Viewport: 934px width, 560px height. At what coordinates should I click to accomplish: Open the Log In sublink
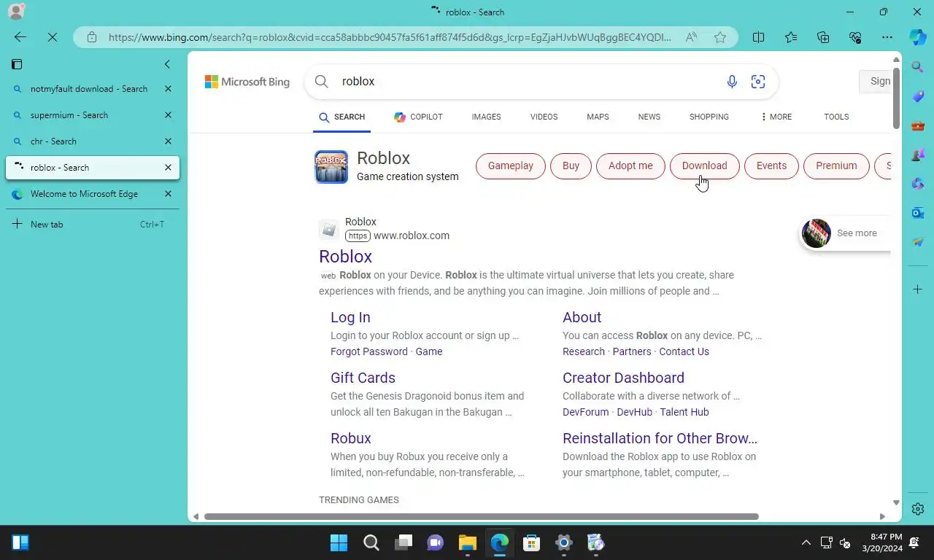pyautogui.click(x=350, y=317)
